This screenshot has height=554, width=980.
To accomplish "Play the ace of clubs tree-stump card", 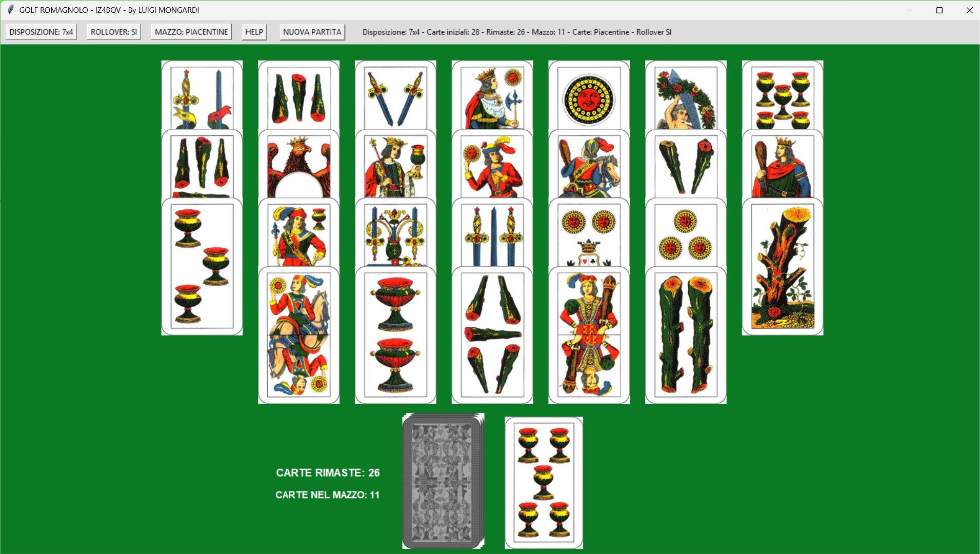I will (x=783, y=267).
